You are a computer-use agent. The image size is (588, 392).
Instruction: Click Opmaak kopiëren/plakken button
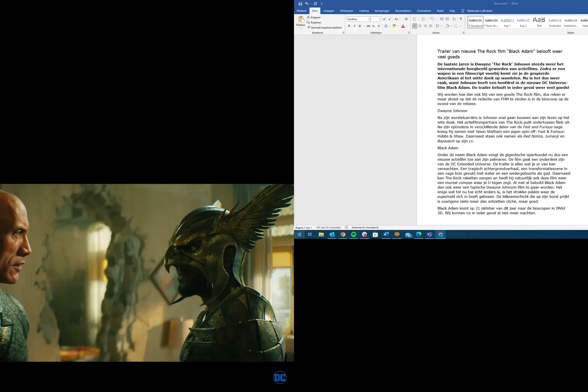324,28
